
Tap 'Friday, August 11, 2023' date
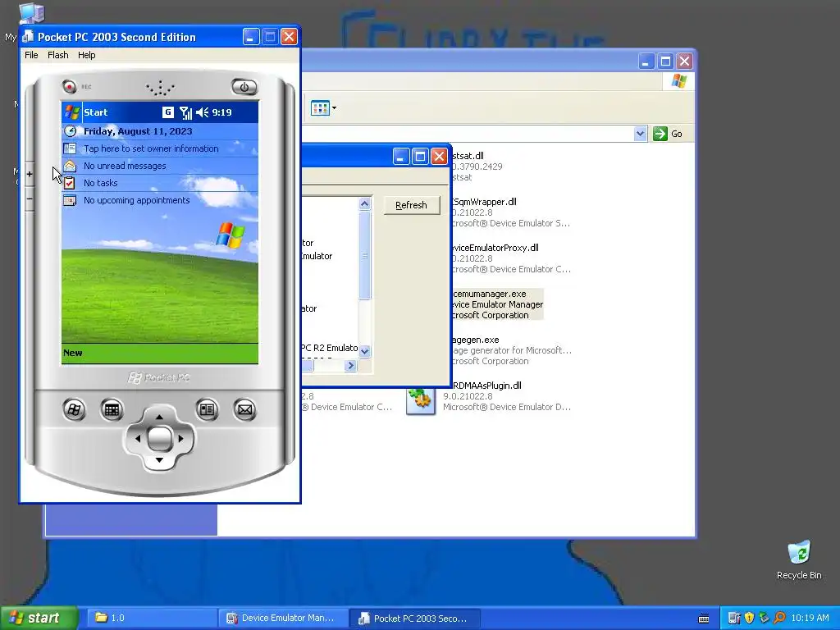[138, 131]
